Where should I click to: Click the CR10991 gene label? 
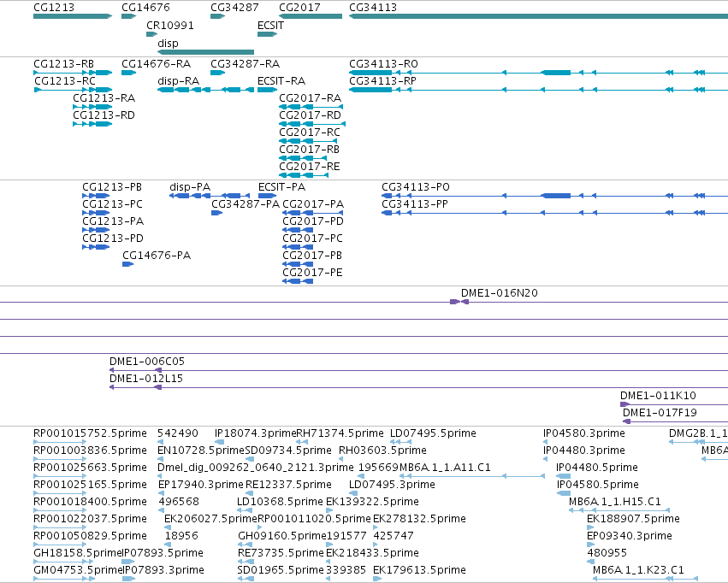[170, 26]
